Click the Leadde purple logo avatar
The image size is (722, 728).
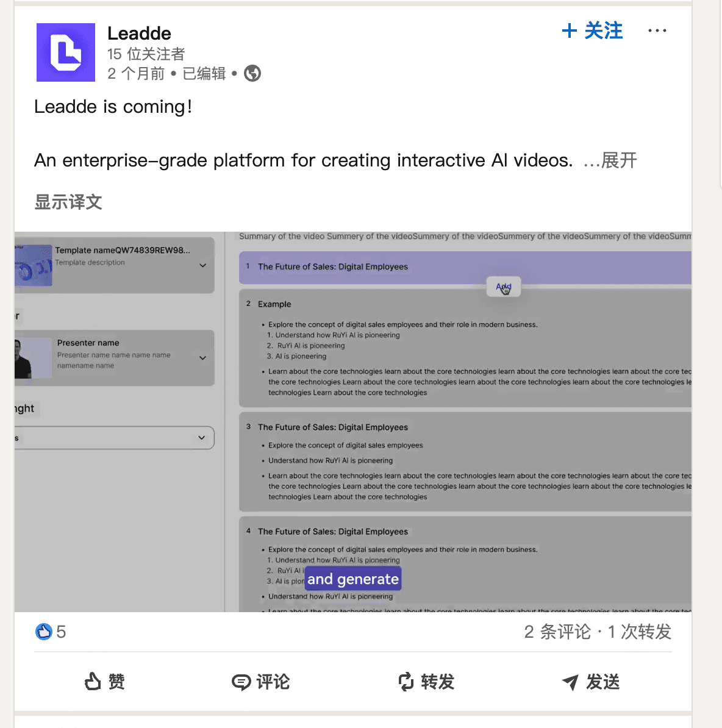tap(66, 52)
